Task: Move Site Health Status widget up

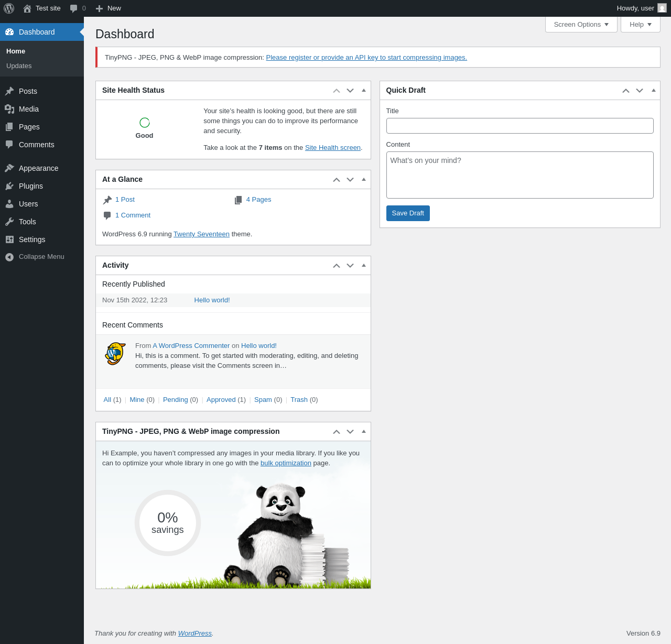Action: click(337, 91)
